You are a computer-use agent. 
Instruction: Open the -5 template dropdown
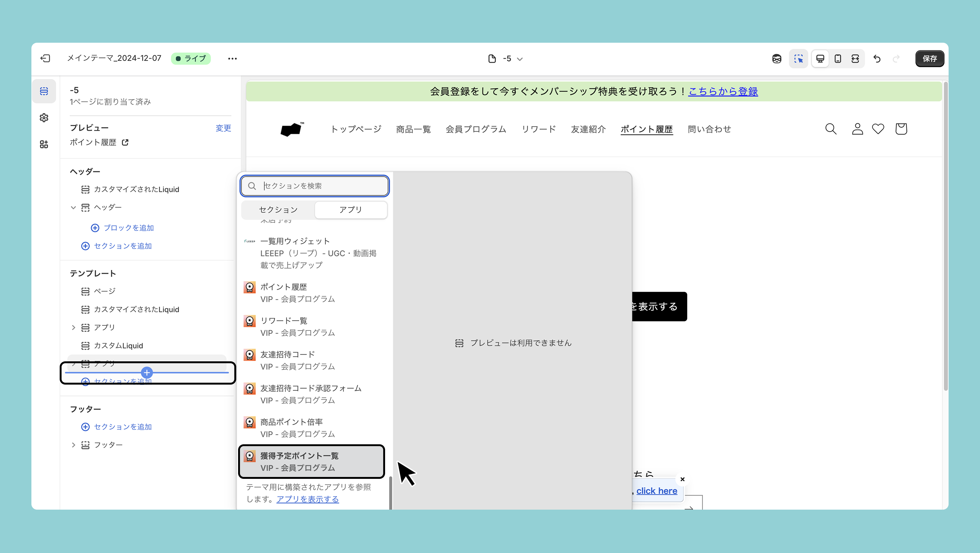click(x=506, y=59)
